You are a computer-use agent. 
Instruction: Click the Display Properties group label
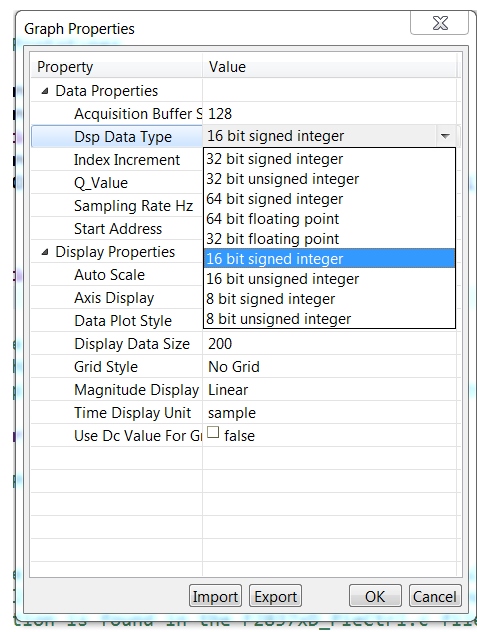(x=115, y=252)
